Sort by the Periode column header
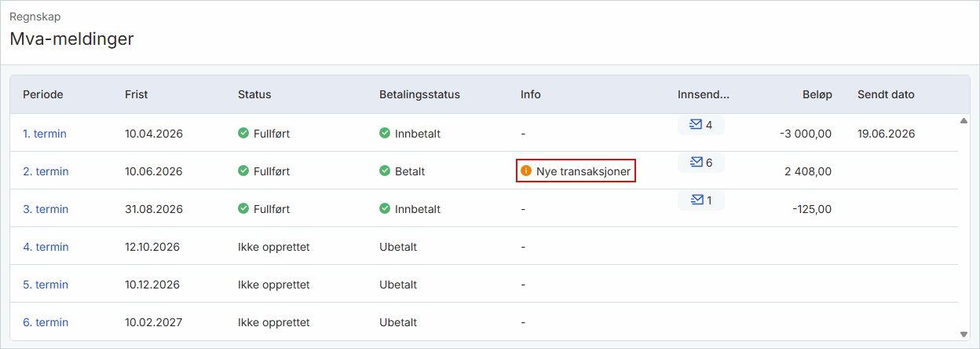Image resolution: width=980 pixels, height=349 pixels. coord(43,94)
